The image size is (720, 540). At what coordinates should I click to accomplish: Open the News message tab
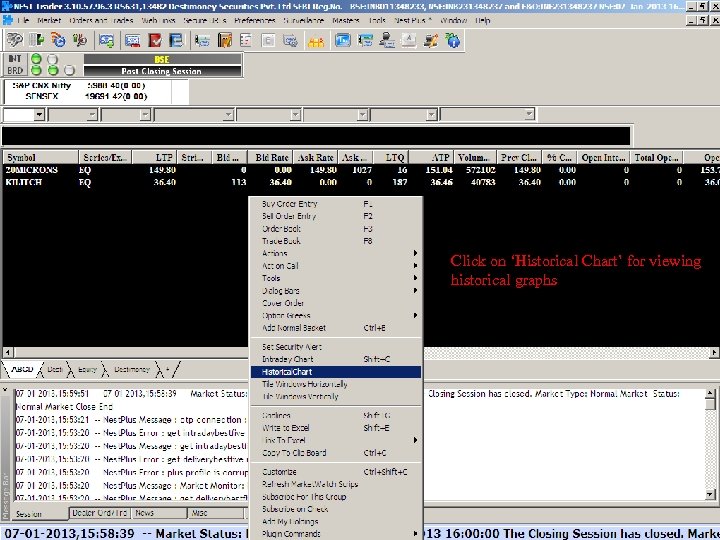159,513
